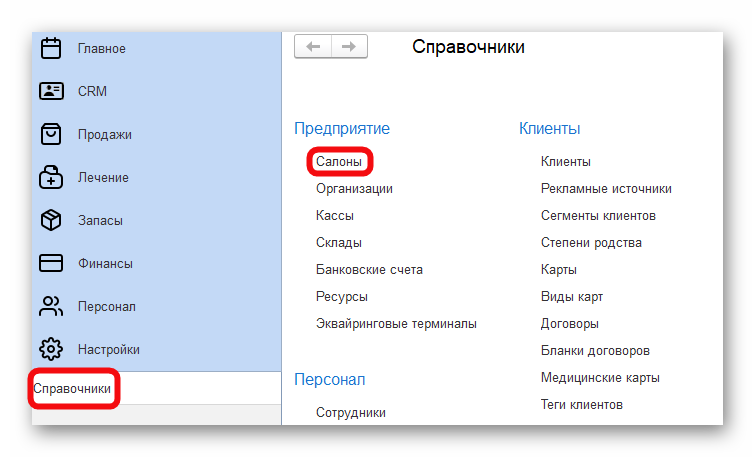755x457 pixels.
Task: Open Теги клиентов directory
Action: [582, 405]
